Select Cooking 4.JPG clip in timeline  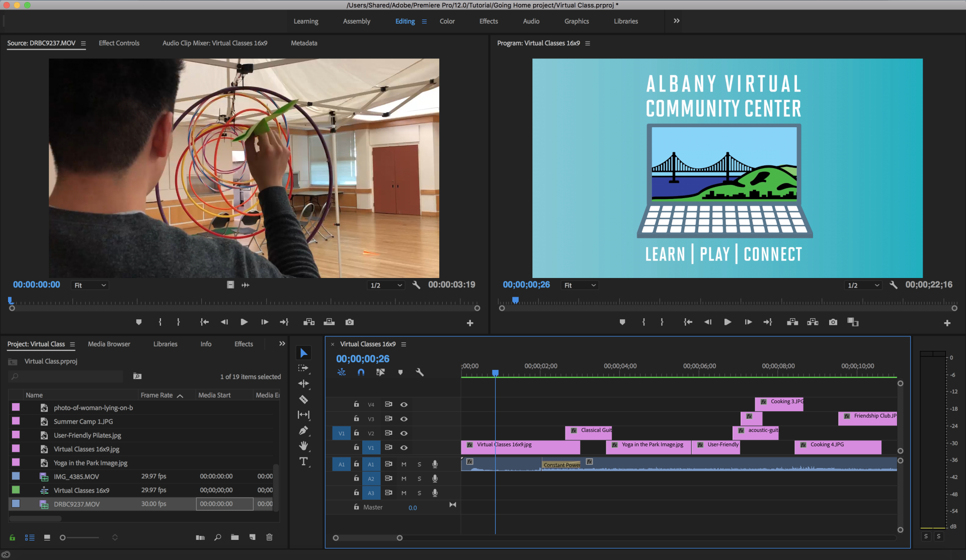[838, 447]
